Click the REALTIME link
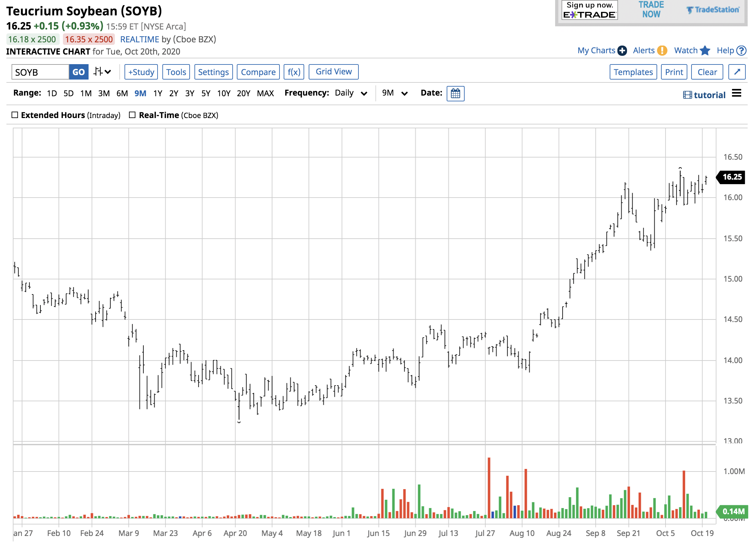The image size is (756, 544). (139, 39)
